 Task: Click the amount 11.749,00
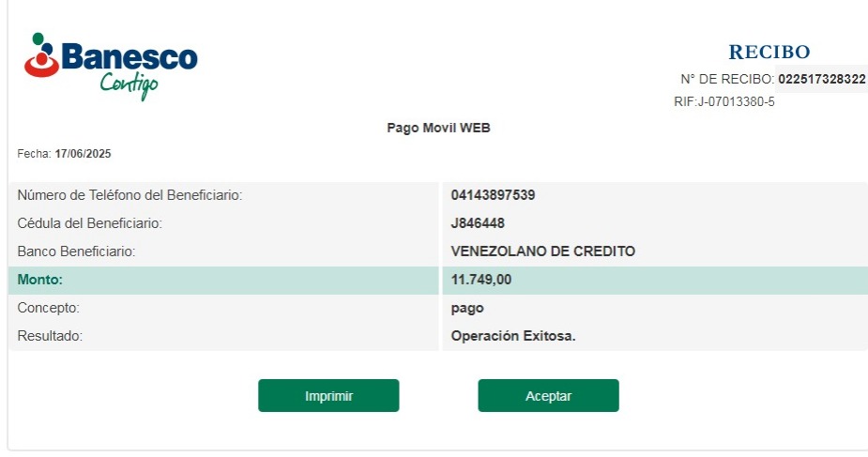(481, 280)
